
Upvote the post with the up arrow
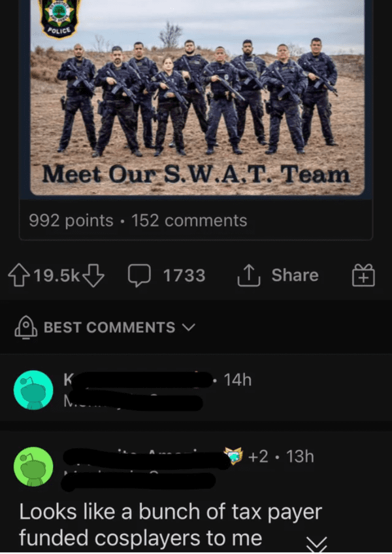point(19,275)
